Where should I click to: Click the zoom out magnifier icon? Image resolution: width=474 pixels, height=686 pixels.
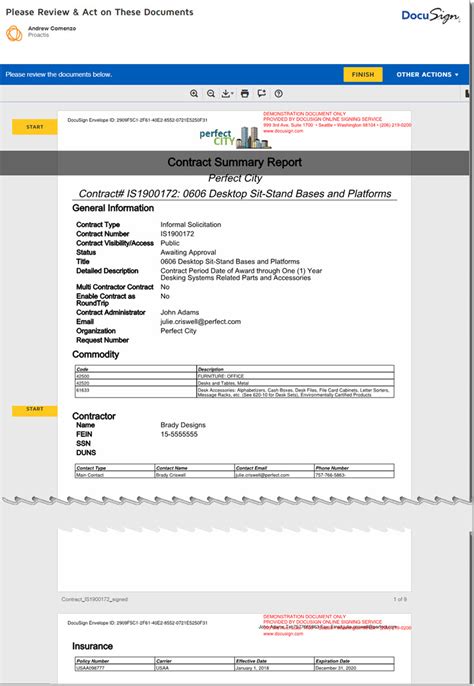pyautogui.click(x=211, y=94)
